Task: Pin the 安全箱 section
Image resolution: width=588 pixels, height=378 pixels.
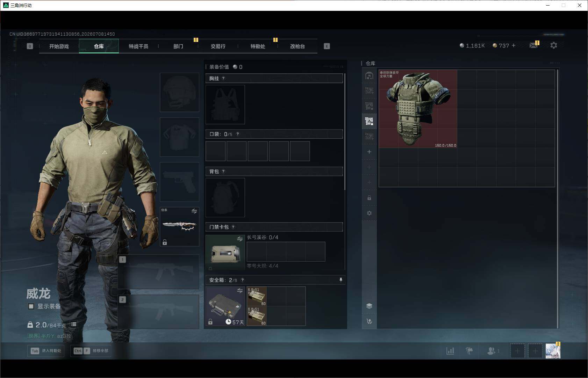Action: point(341,280)
